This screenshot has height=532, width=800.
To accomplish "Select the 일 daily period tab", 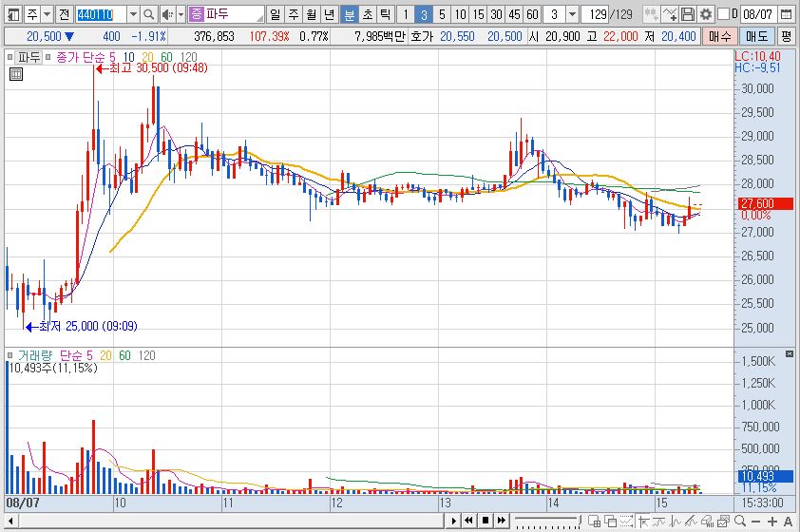I will [275, 14].
